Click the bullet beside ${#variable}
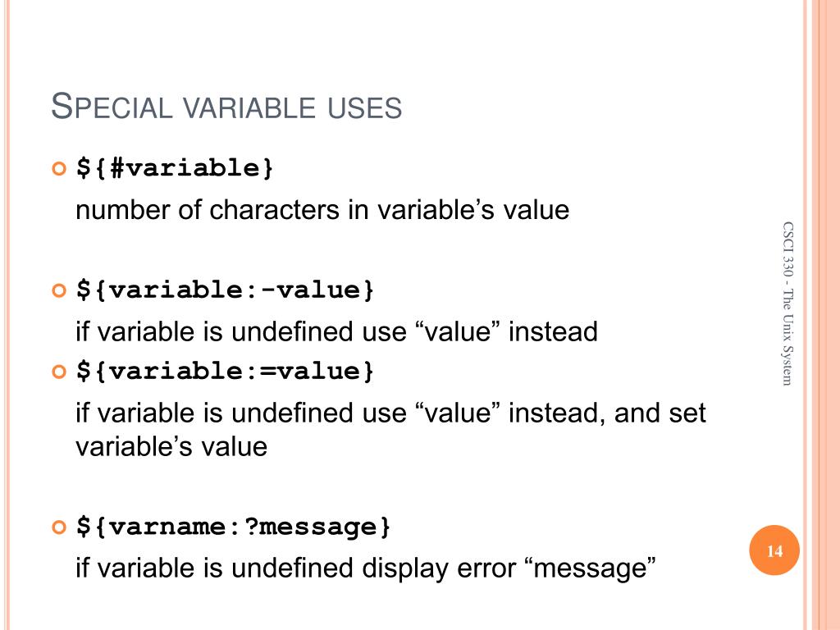The height and width of the screenshot is (630, 840). point(59,169)
